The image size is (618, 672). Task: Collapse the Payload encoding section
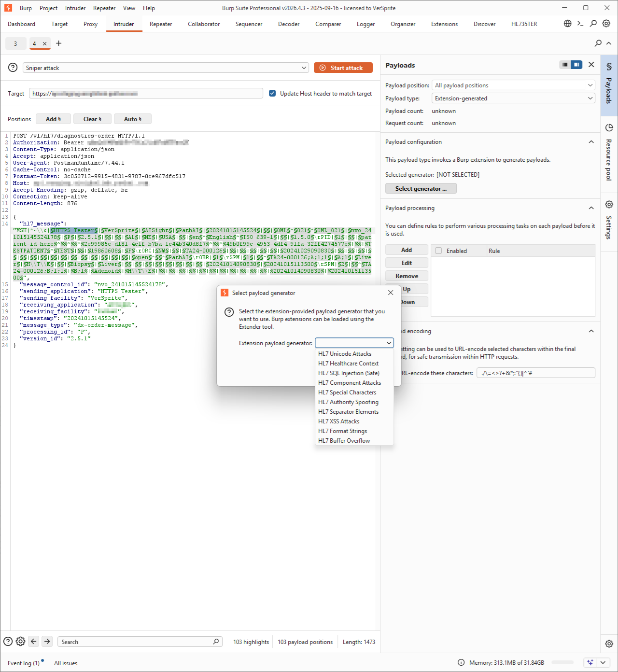[x=591, y=331]
